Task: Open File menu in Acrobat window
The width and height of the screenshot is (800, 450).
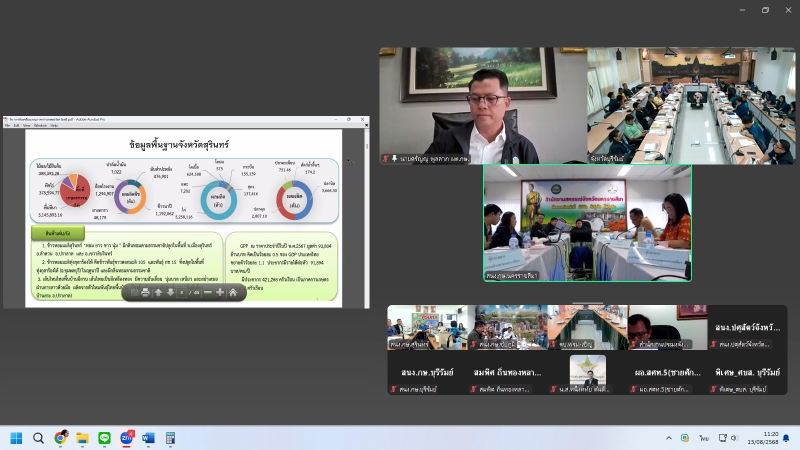Action: click(7, 125)
